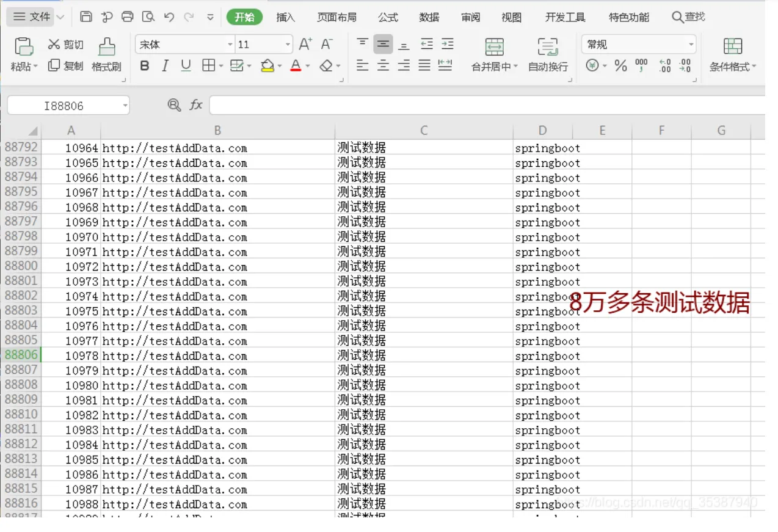Screen dimensions: 778x532
Task: Apply percent style format
Action: point(621,65)
